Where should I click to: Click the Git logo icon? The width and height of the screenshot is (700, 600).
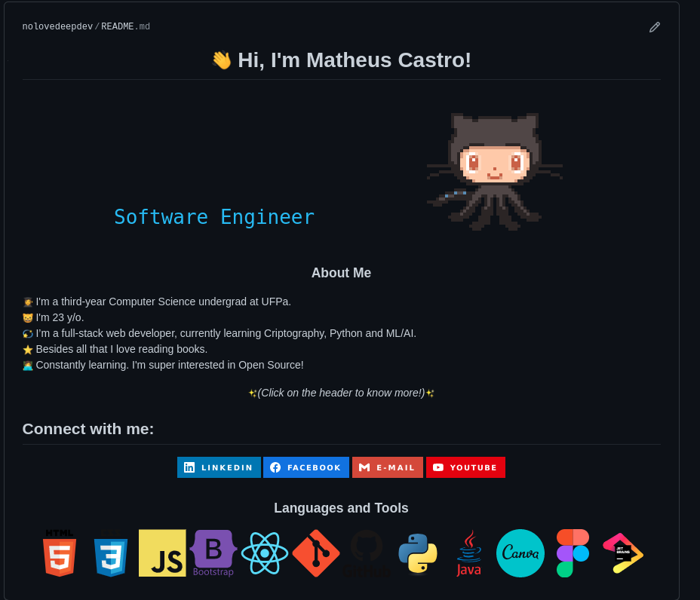tap(316, 553)
